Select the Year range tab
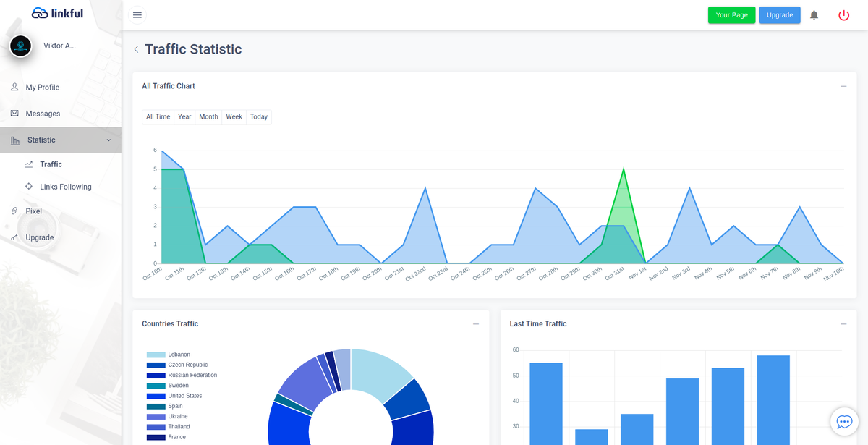This screenshot has height=445, width=868. coord(184,116)
